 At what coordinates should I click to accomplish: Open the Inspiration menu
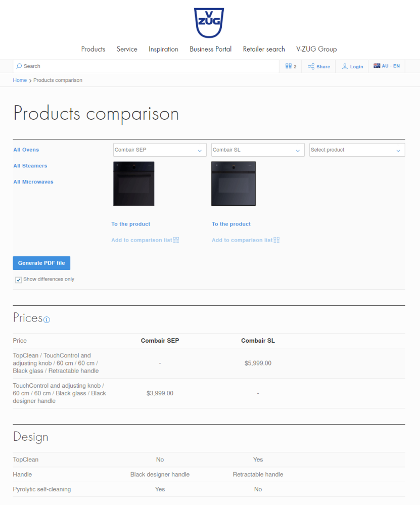click(x=163, y=49)
